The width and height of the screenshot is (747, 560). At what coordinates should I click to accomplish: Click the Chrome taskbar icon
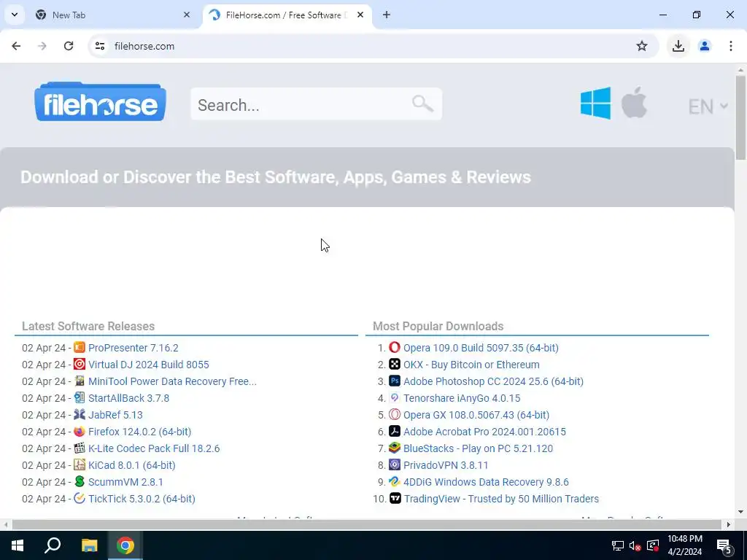[125, 545]
